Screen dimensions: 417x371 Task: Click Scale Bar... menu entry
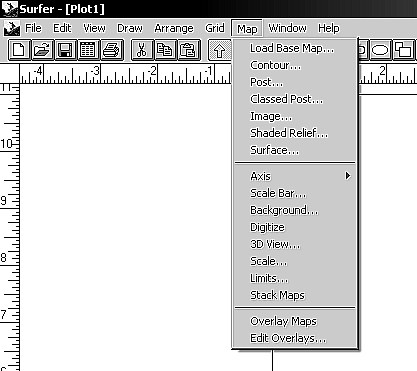[278, 193]
